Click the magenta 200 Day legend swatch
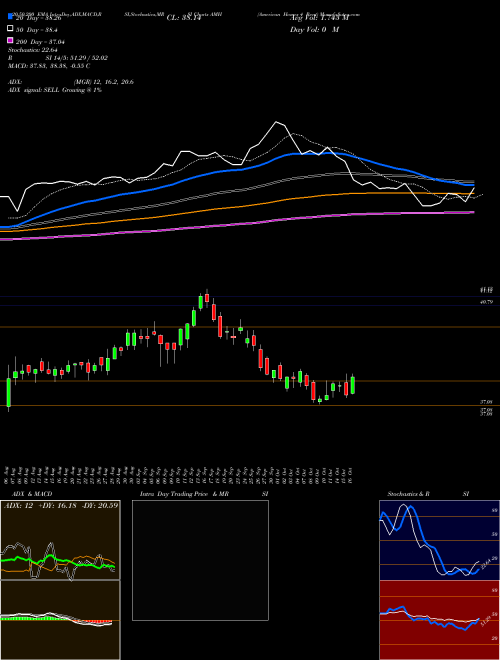500x660 pixels. (10, 40)
